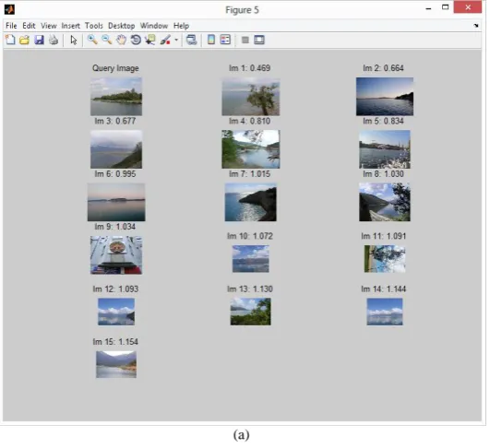Click the thumbnail under Im 13: 1.130
The image size is (490, 448).
251,312
